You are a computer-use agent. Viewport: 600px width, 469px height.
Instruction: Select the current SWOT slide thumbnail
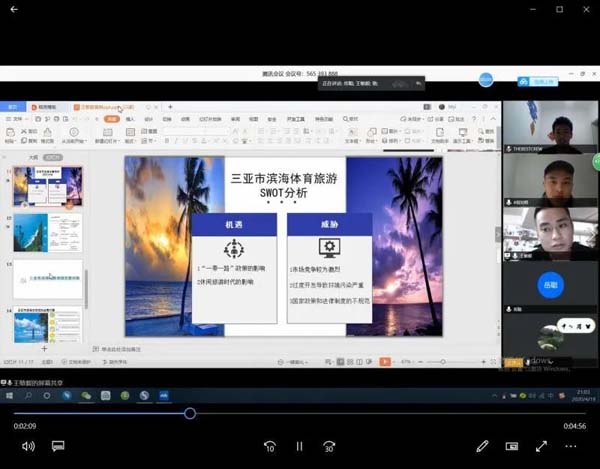point(48,187)
